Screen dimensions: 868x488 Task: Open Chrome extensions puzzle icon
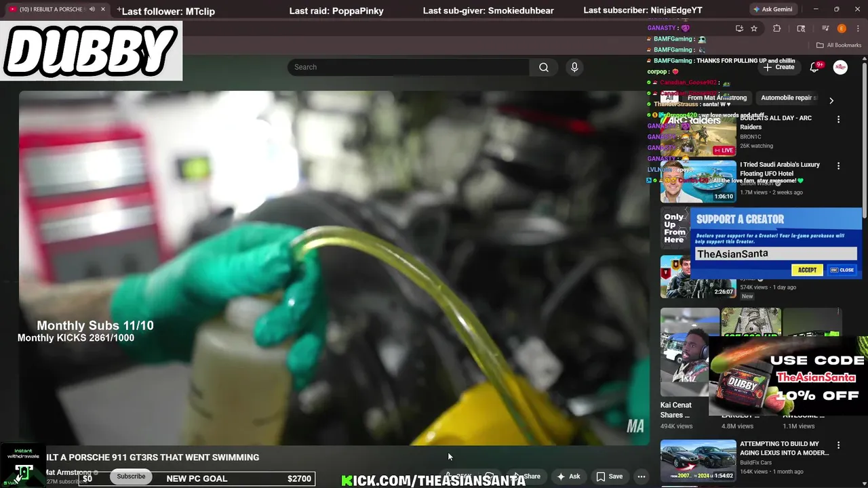(x=777, y=28)
